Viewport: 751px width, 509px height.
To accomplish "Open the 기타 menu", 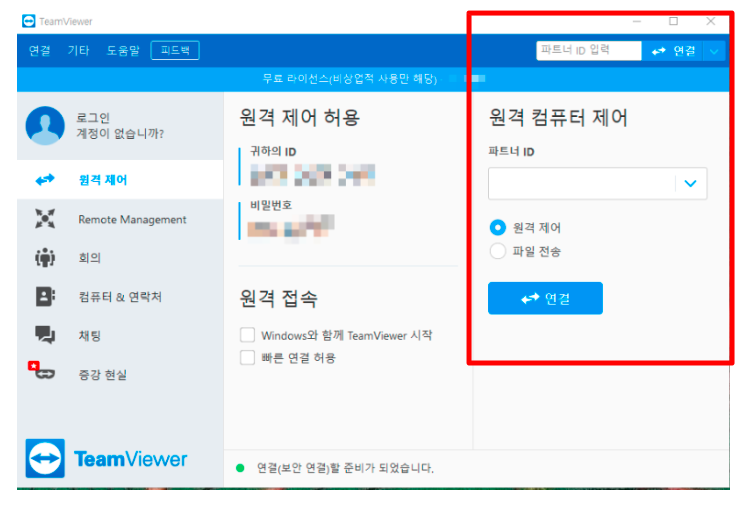I will click(x=79, y=50).
